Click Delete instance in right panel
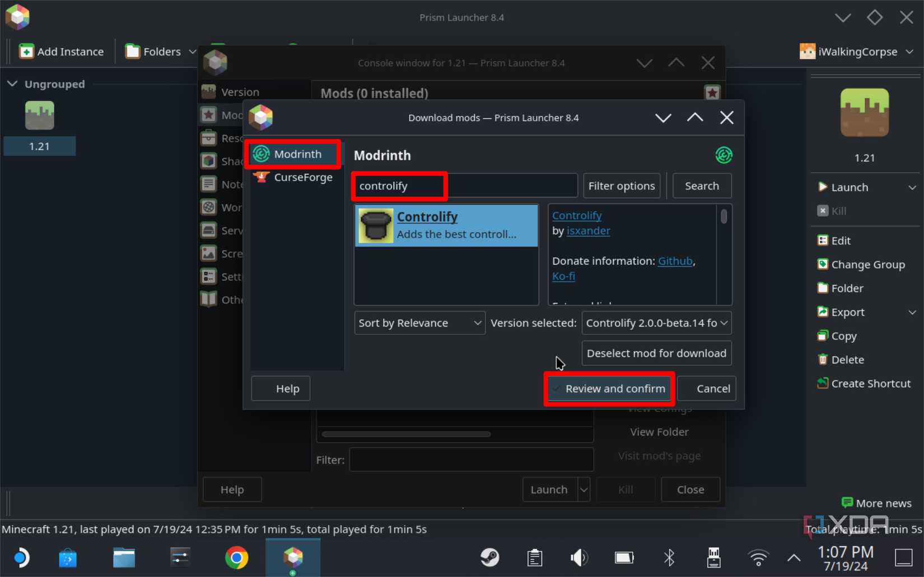 (x=841, y=360)
